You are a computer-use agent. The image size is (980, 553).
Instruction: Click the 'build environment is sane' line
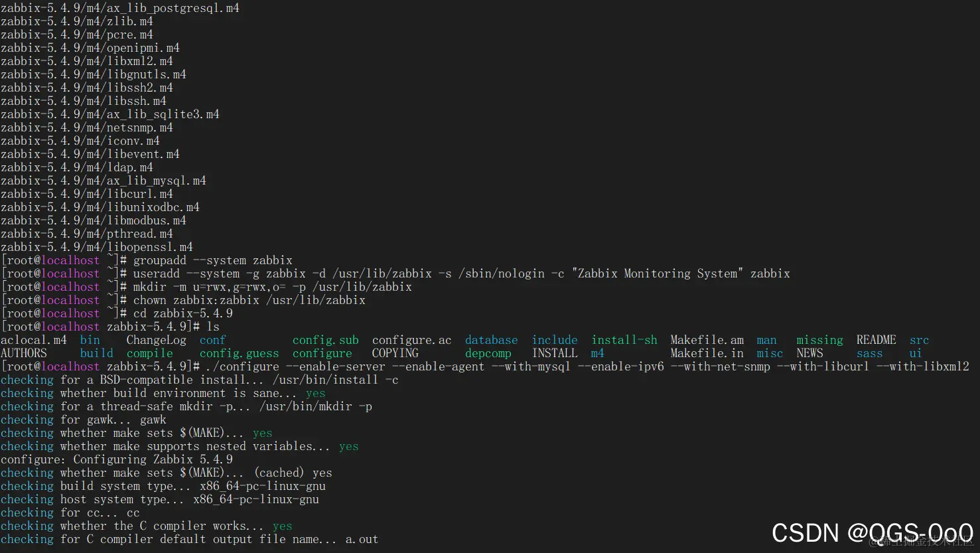coord(163,393)
